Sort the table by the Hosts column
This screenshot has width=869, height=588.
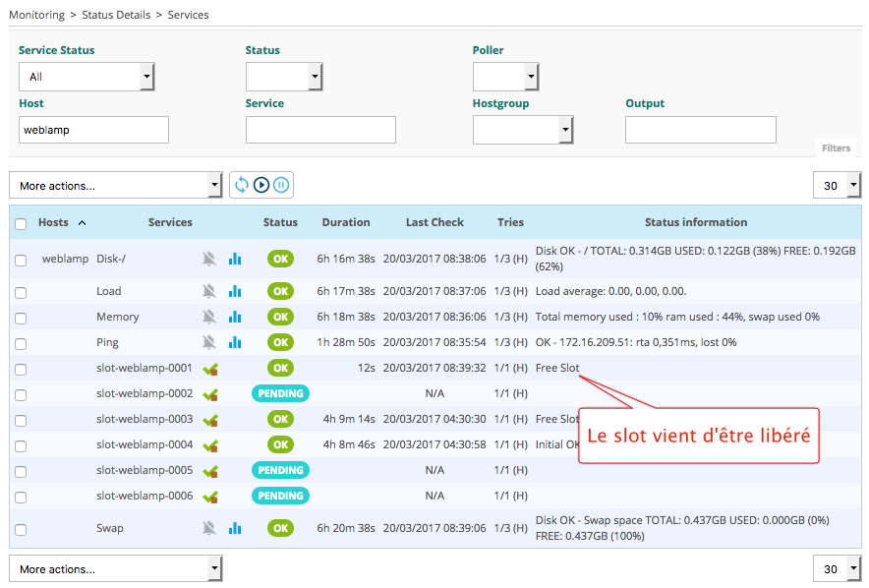pos(53,222)
